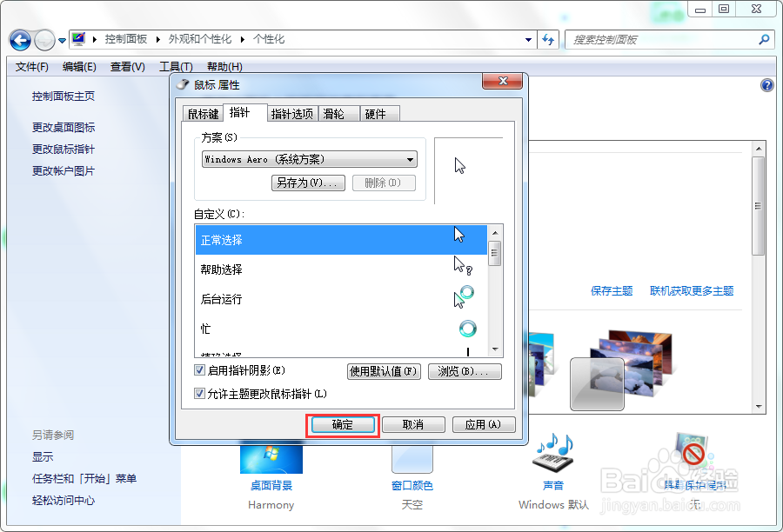This screenshot has width=783, height=532.
Task: Open the blue help question mark icon
Action: (766, 85)
